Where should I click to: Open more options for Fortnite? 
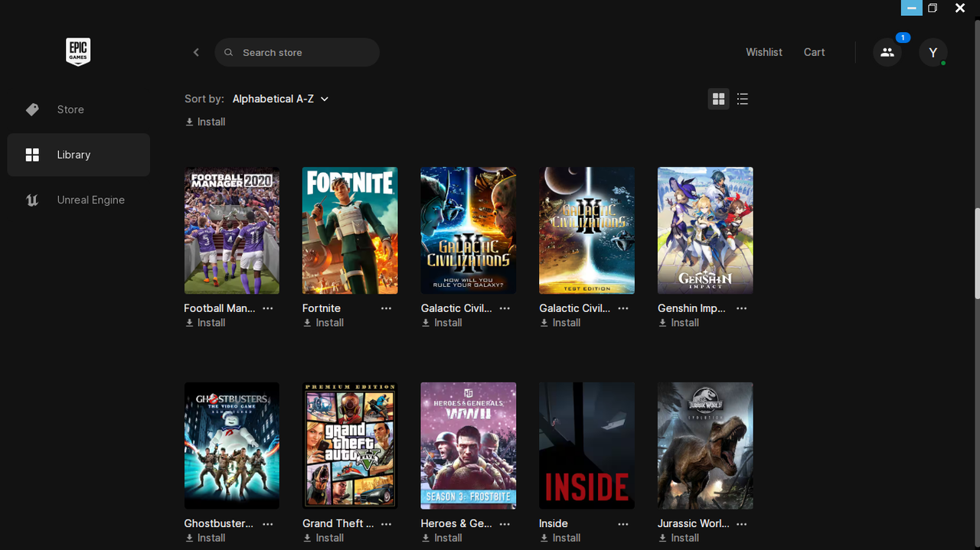tap(386, 308)
